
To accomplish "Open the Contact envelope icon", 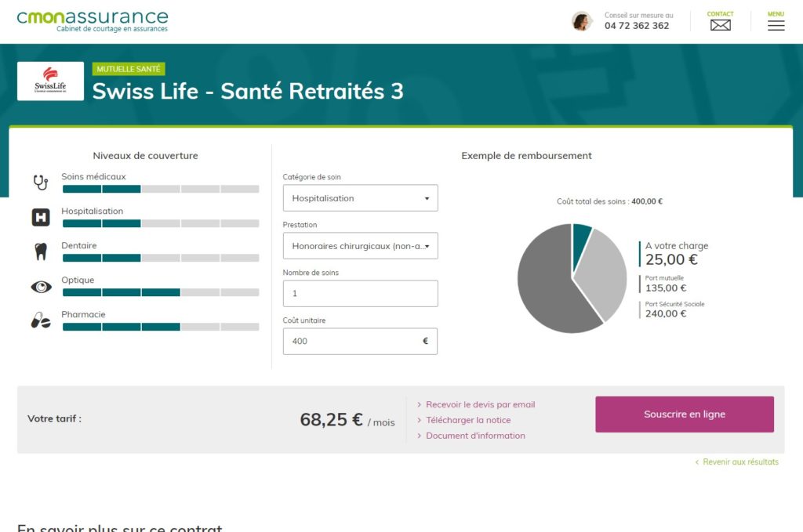I will (720, 25).
